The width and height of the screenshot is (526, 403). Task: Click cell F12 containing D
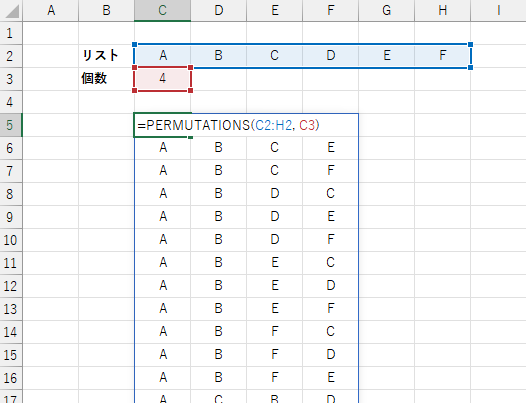coord(331,286)
